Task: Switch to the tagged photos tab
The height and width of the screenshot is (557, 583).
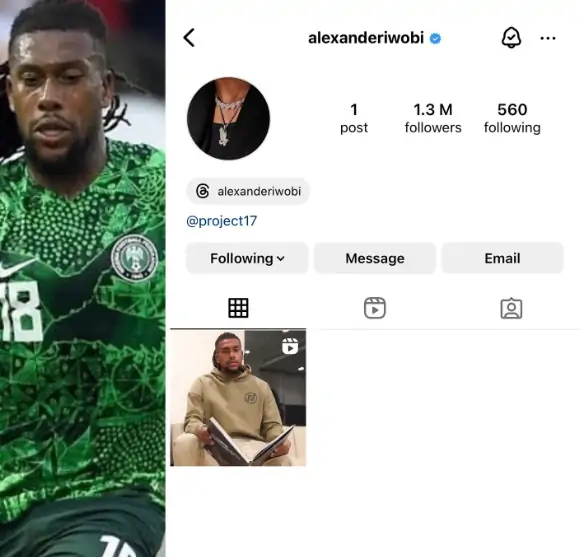Action: [511, 308]
